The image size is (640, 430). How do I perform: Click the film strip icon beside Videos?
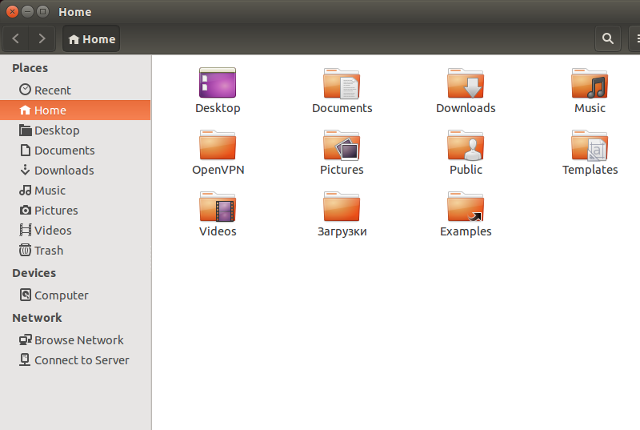tap(25, 230)
